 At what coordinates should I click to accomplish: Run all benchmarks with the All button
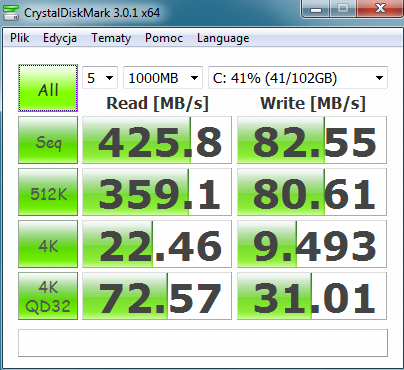point(48,88)
